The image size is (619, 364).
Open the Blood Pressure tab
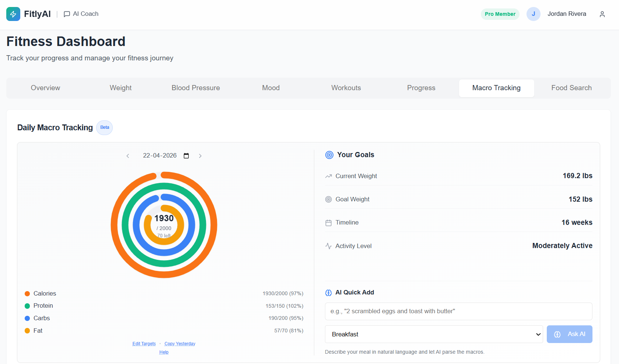pos(196,88)
